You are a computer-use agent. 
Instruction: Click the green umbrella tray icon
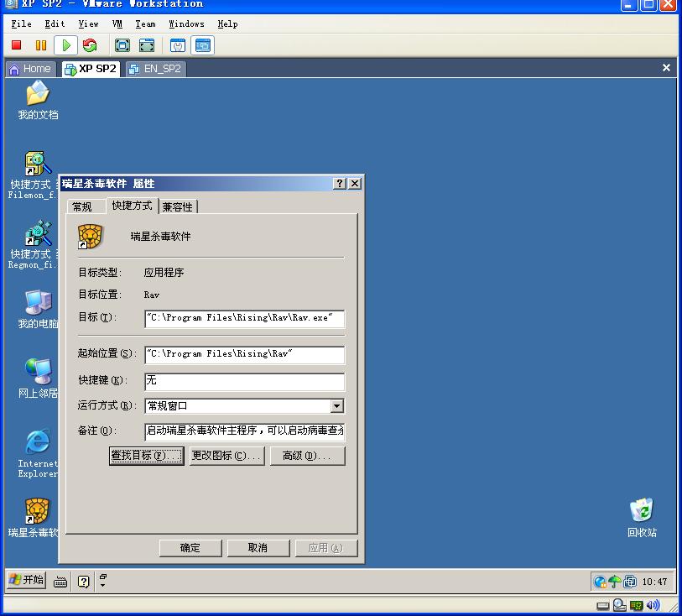(x=615, y=582)
